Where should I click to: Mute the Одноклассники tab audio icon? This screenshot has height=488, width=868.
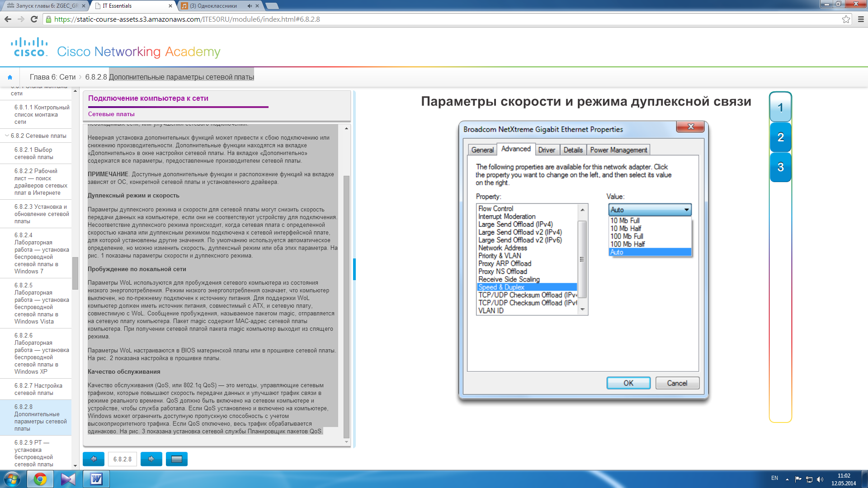point(250,6)
